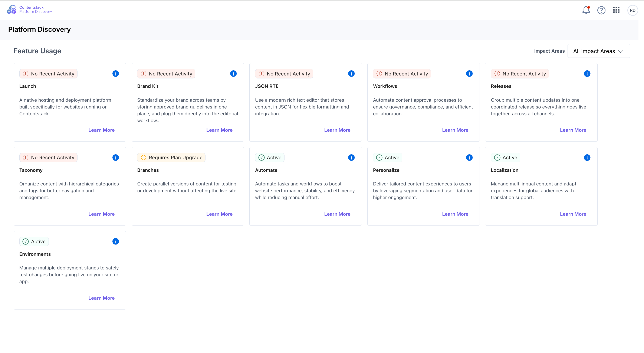Viewport: 644px width, 353px height.
Task: Open the notifications bell
Action: [586, 10]
